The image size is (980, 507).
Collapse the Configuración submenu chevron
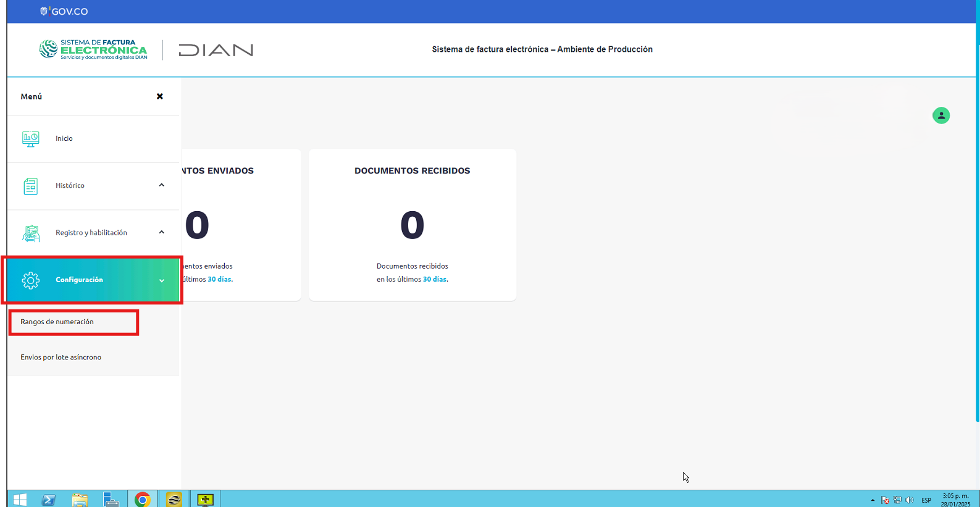point(162,280)
